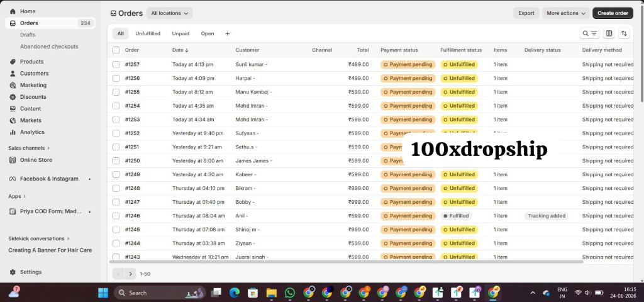Check the box for order #1246

click(x=116, y=216)
